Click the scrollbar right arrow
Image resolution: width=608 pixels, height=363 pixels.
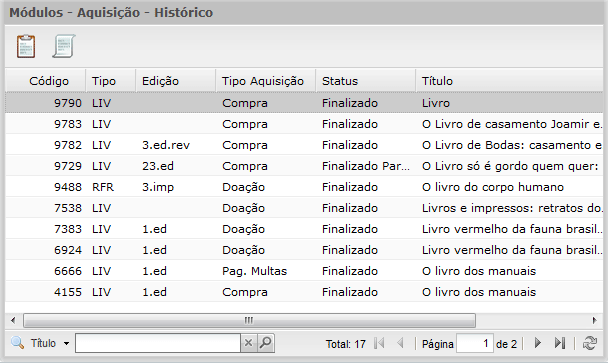point(594,320)
